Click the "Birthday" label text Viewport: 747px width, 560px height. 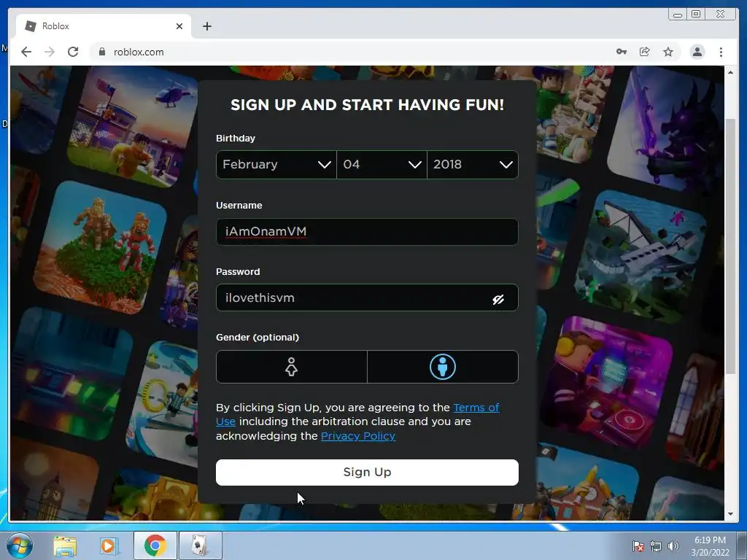pyautogui.click(x=236, y=138)
